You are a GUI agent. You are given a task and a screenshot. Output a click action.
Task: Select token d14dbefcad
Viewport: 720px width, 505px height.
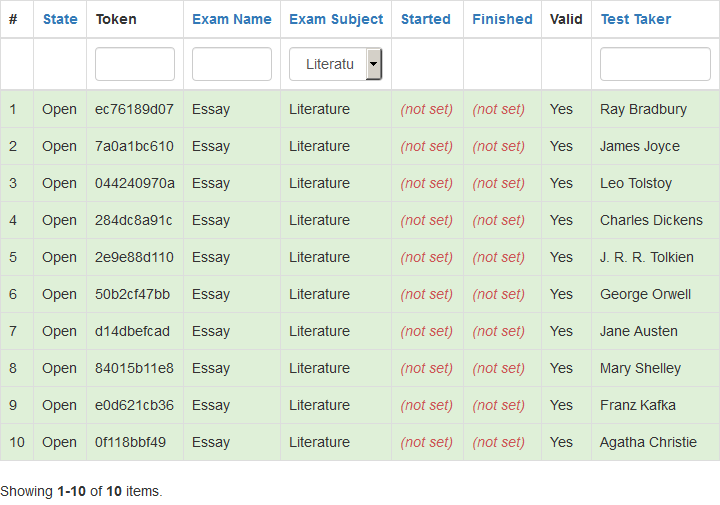tap(132, 331)
